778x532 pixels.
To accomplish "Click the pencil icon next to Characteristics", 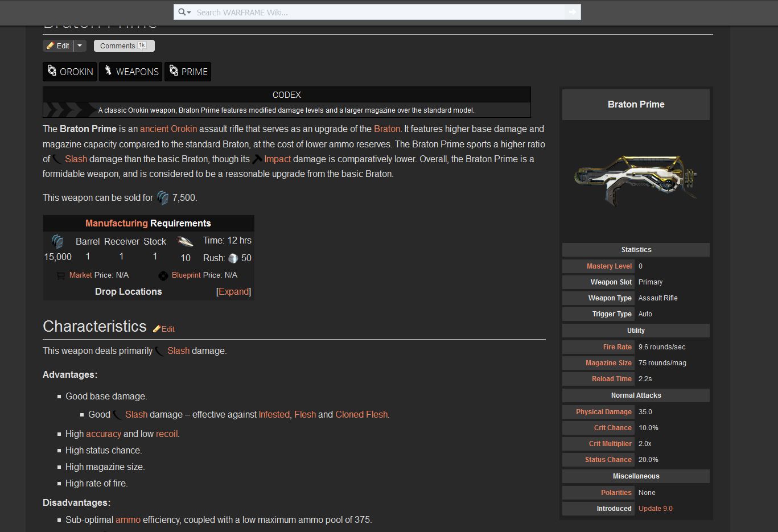I will 157,329.
